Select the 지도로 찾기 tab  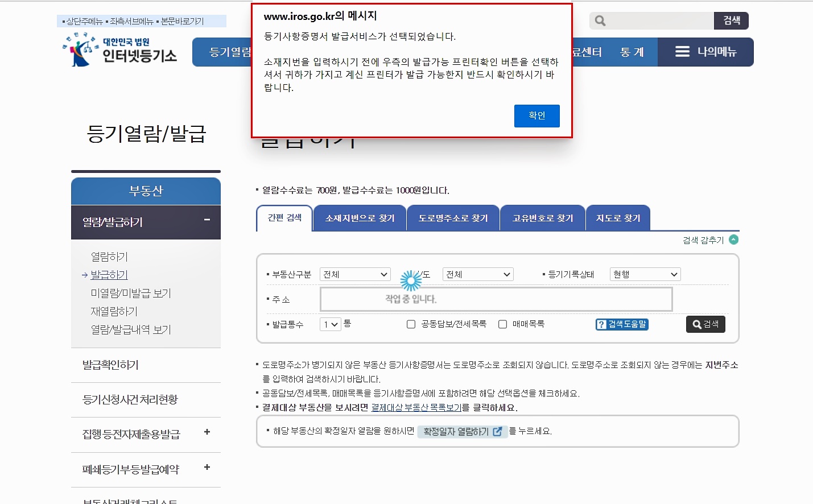pyautogui.click(x=618, y=218)
